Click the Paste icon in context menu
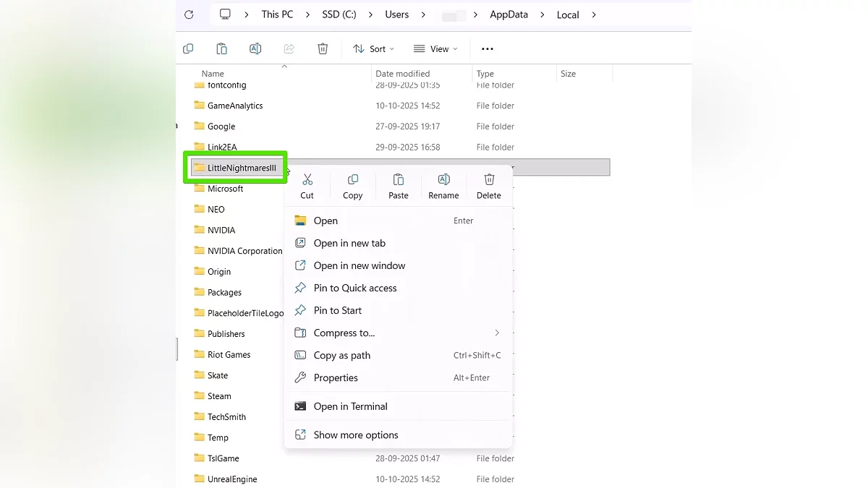The height and width of the screenshot is (488, 868). (399, 180)
